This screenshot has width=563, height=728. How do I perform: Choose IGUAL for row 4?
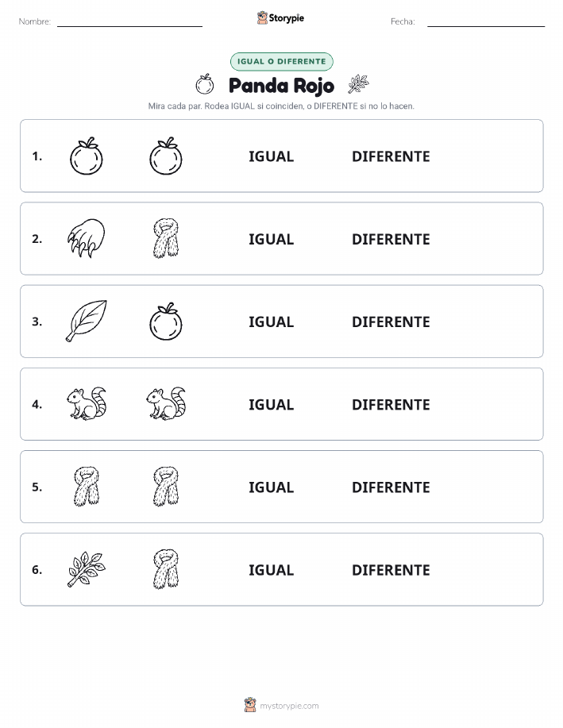click(272, 404)
